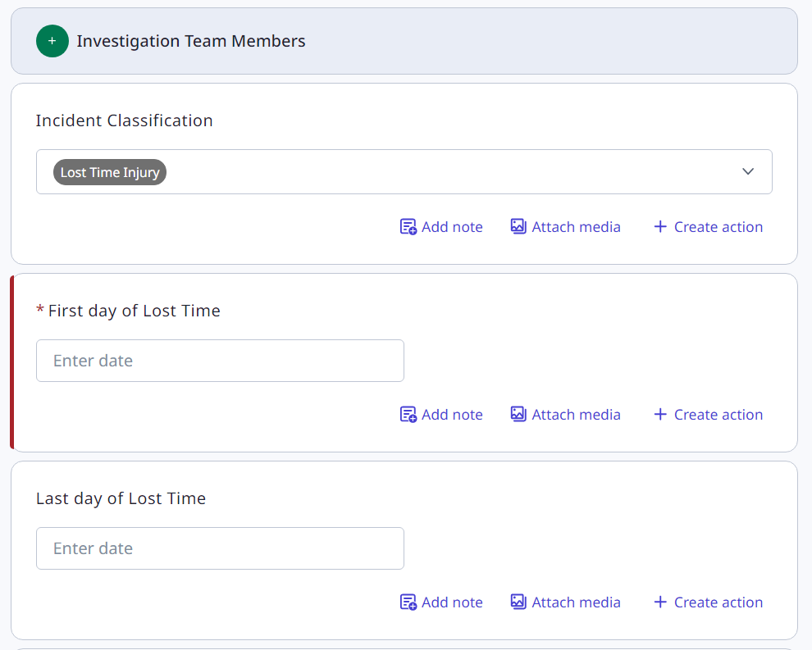Click the note icon under First day of Lost Time
This screenshot has width=812, height=650.
click(x=408, y=415)
